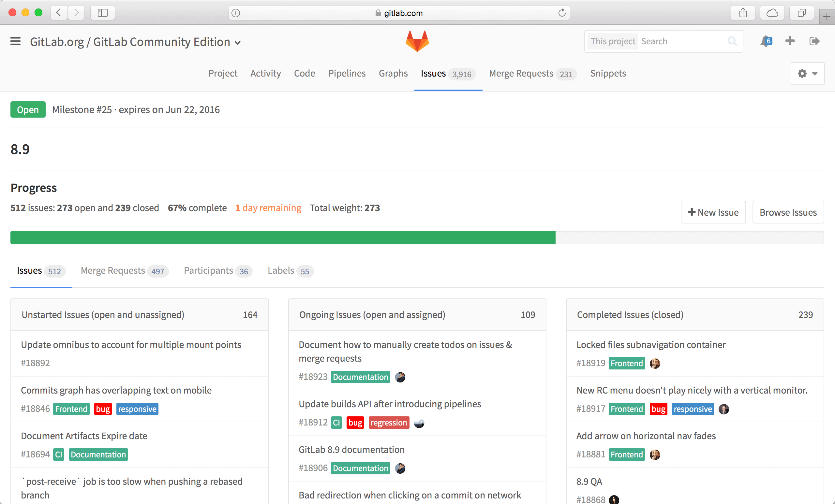Click the Browse Issues button
The height and width of the screenshot is (504, 835).
pyautogui.click(x=788, y=212)
